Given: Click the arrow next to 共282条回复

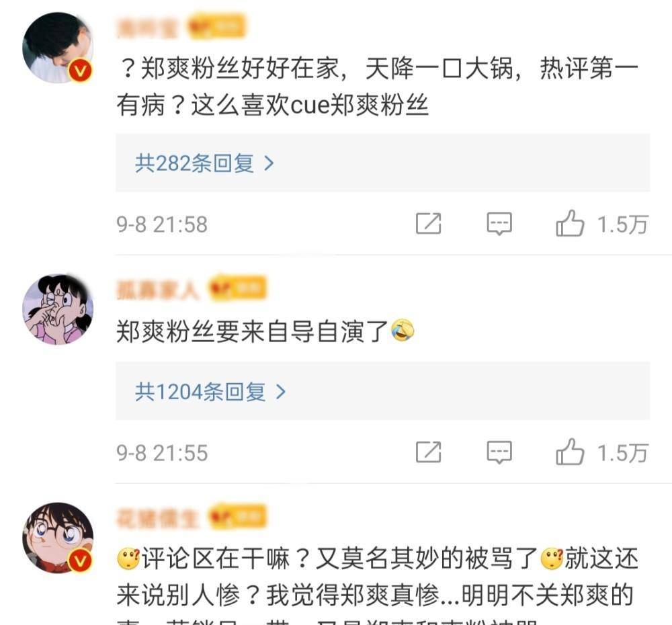Looking at the screenshot, I should 269,163.
